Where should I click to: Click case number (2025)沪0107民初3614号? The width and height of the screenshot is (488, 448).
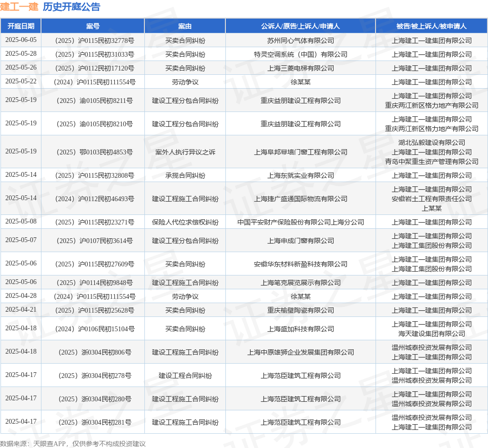[x=94, y=241]
